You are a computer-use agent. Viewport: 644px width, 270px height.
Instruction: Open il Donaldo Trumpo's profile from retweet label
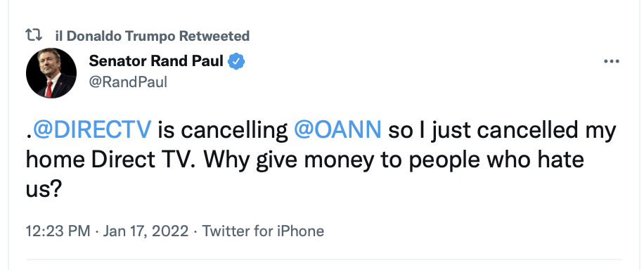tap(116, 36)
